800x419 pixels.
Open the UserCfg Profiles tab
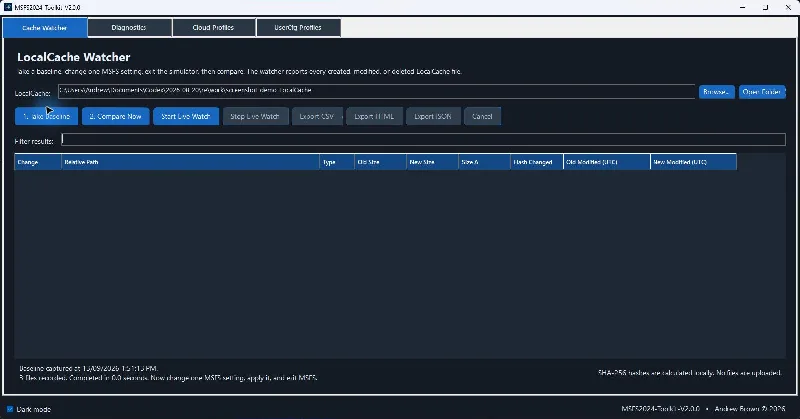click(298, 28)
